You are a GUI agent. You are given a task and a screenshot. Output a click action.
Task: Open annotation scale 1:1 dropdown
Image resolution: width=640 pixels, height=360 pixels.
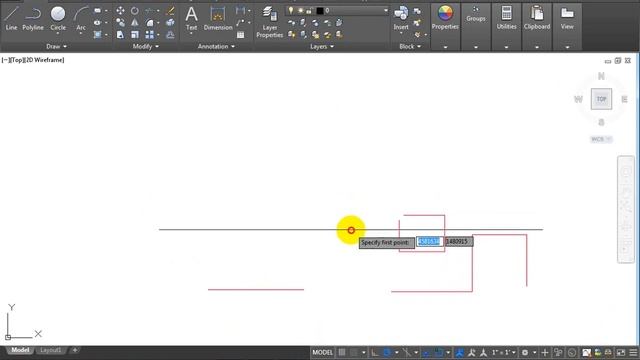click(x=504, y=352)
